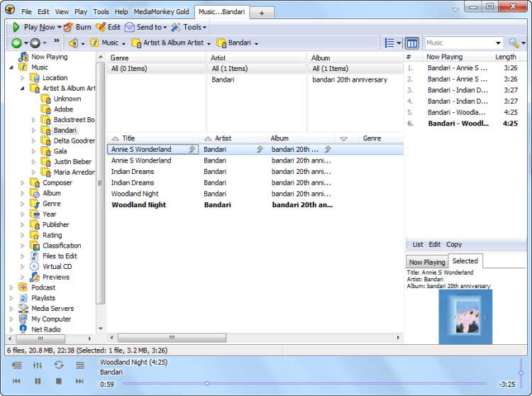Click the Edit tag icon
Image resolution: width=532 pixels, height=396 pixels.
(x=101, y=27)
